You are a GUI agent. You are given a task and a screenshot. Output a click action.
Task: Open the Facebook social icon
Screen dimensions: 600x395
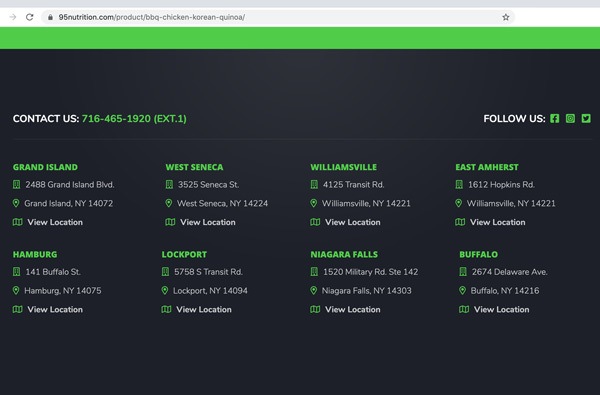554,119
